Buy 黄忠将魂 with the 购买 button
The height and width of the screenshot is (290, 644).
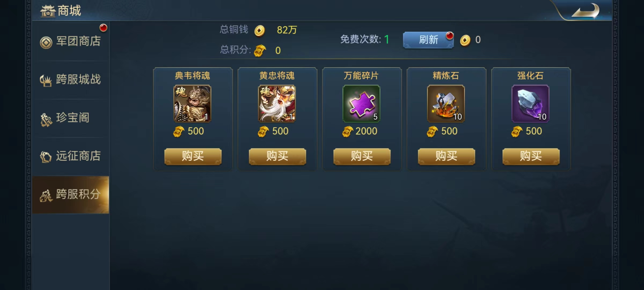277,156
